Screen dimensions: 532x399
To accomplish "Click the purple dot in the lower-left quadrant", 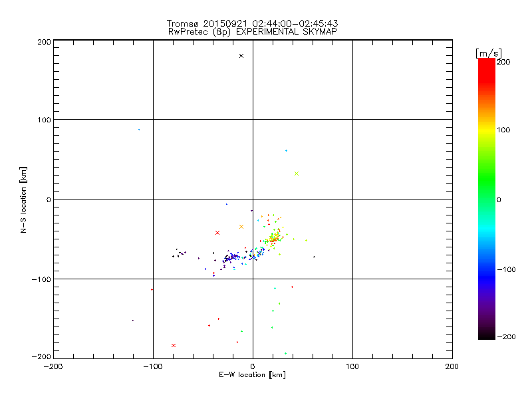I will (x=132, y=321).
